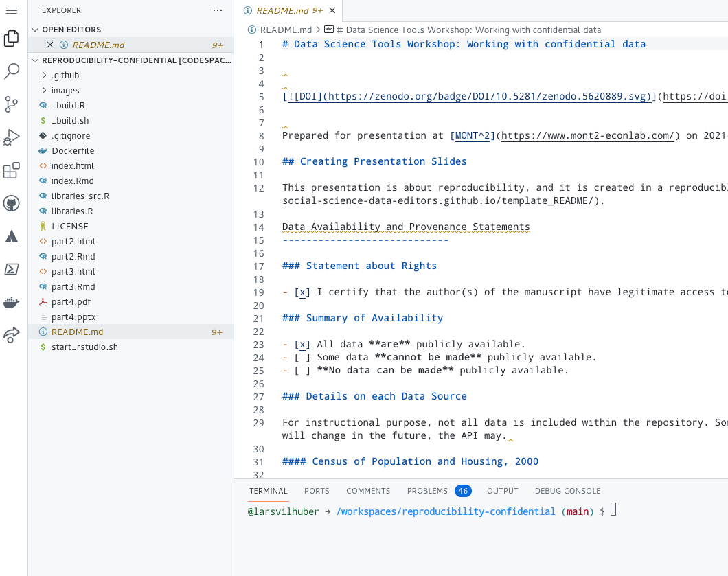Open the application hamburger menu
Screen dimensions: 728x576
11,10
